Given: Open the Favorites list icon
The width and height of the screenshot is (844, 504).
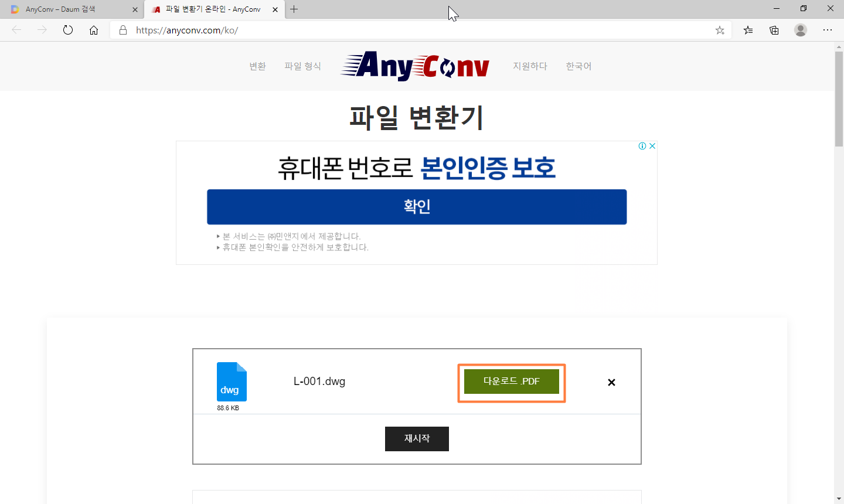Looking at the screenshot, I should click(x=748, y=30).
